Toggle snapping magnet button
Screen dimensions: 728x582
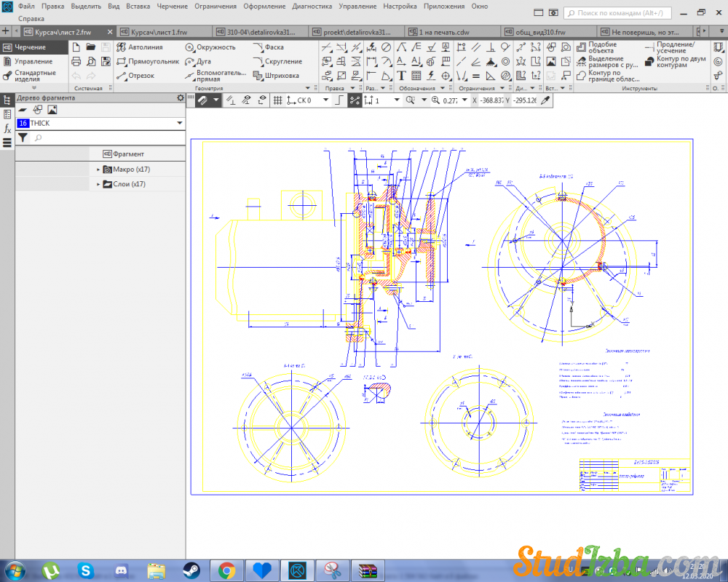pos(201,100)
